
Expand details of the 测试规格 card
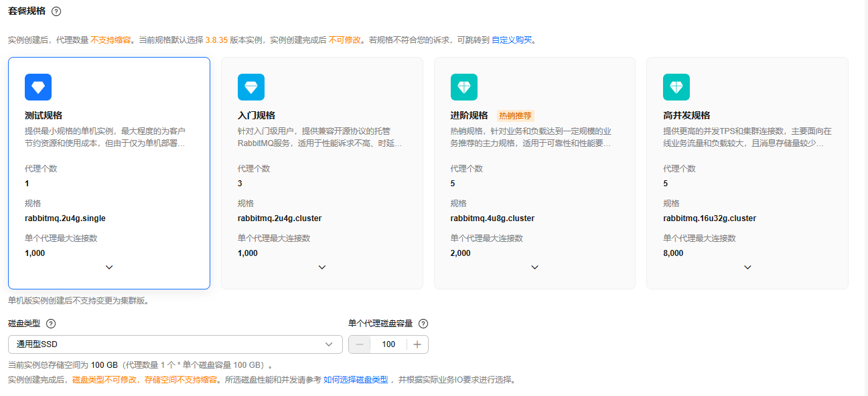(109, 267)
